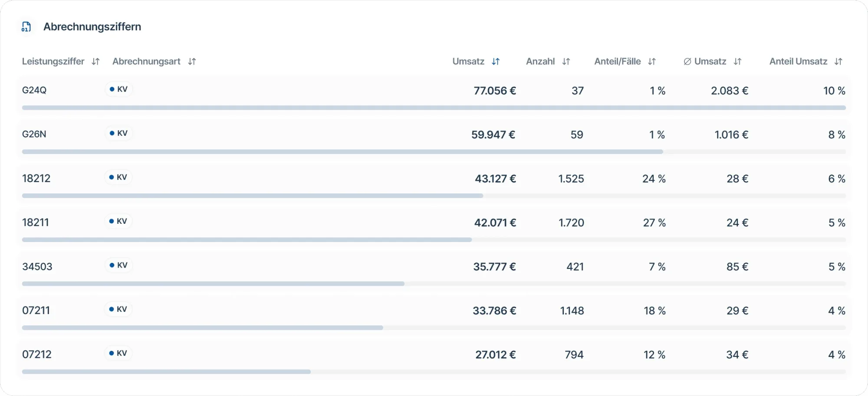Sort by average Umsatz using its arrows
This screenshot has width=868, height=396.
click(x=738, y=62)
